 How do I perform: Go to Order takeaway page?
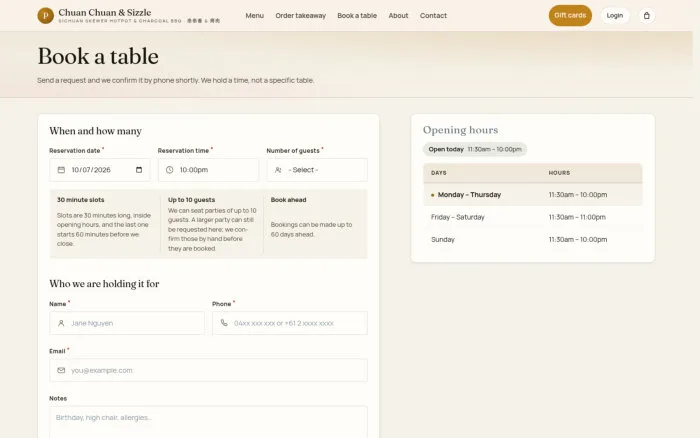300,16
